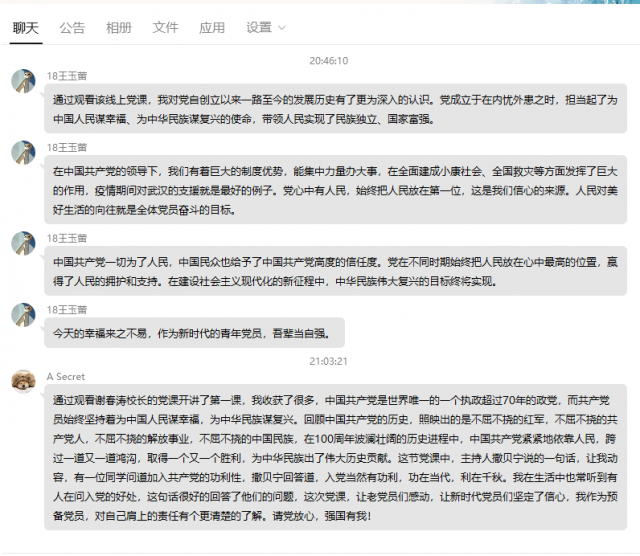Click sender name 18王玉蕾 above 今天的幸福来之不易 message
Viewport: 640px width, 556px height.
(x=67, y=310)
